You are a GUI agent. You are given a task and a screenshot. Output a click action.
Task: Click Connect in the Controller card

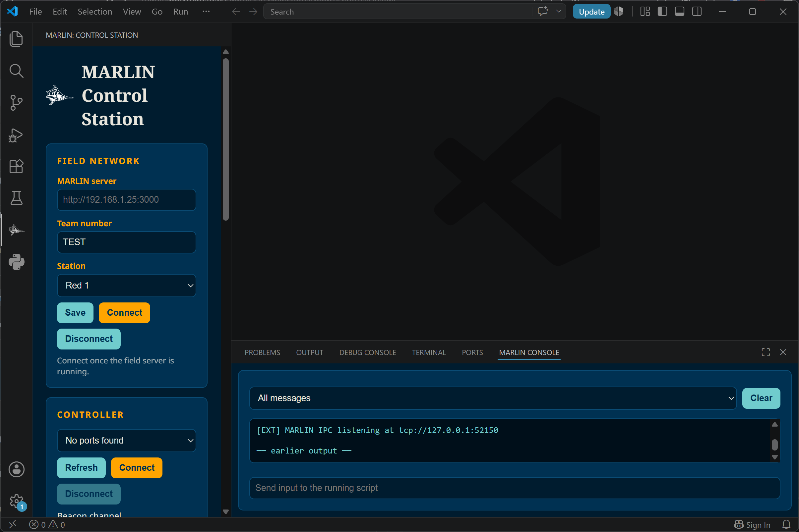pyautogui.click(x=137, y=467)
